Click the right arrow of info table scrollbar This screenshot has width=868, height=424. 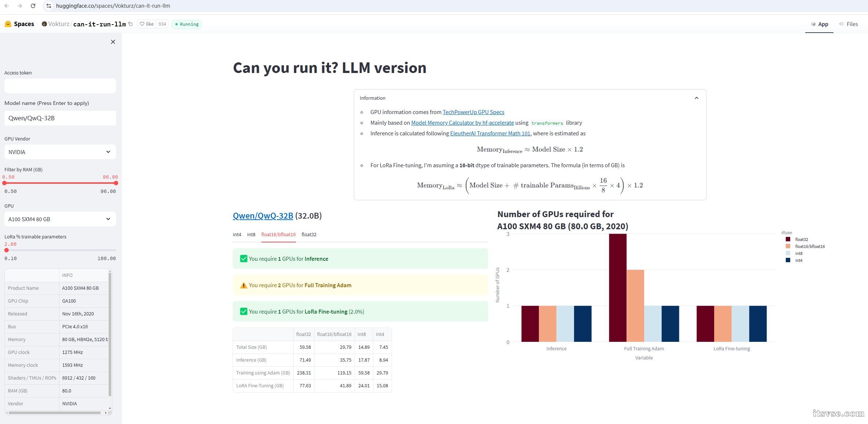coord(106,413)
